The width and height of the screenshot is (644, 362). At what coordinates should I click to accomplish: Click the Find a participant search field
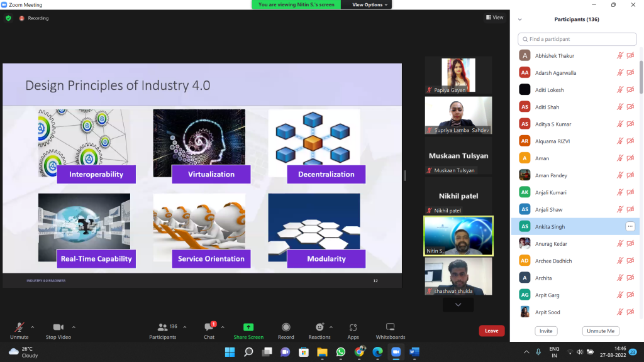(577, 39)
